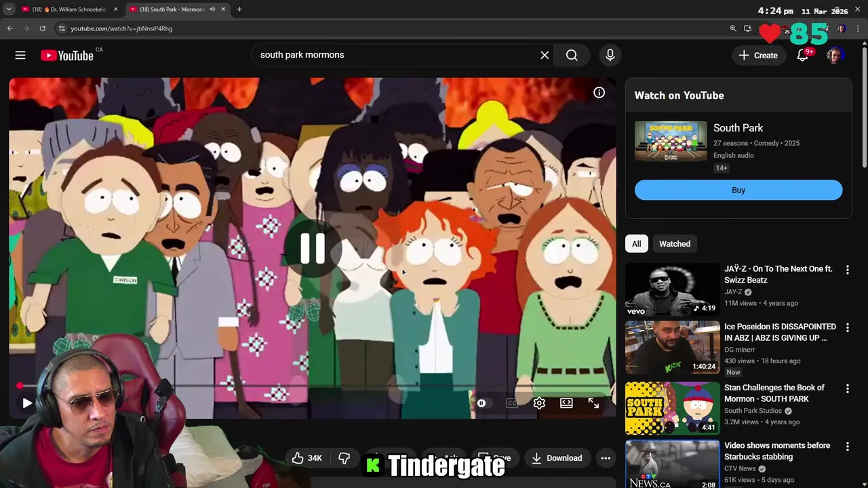The image size is (868, 488).
Task: Open the account avatar menu
Action: 835,56
